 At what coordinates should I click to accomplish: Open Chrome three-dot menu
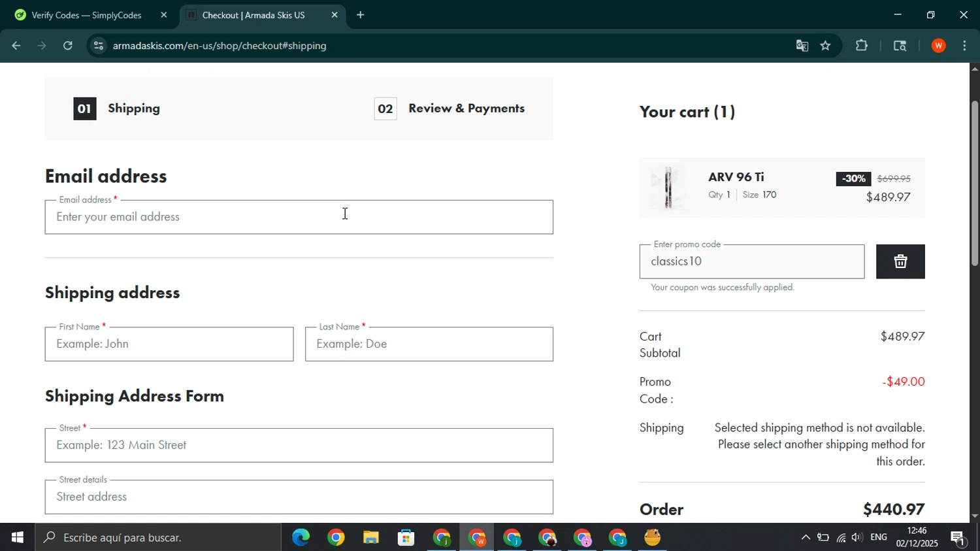pyautogui.click(x=965, y=46)
